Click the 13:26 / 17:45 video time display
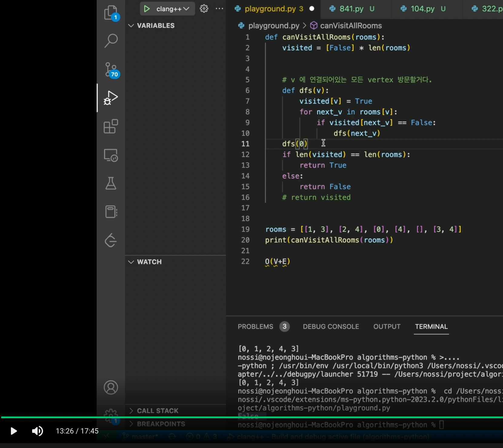This screenshot has width=503, height=448. point(77,431)
